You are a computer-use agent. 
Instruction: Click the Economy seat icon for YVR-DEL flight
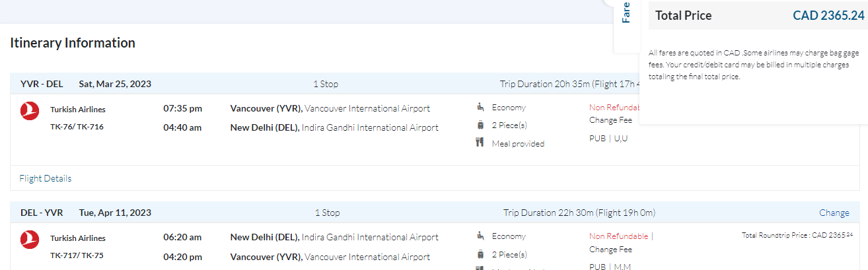pos(480,108)
